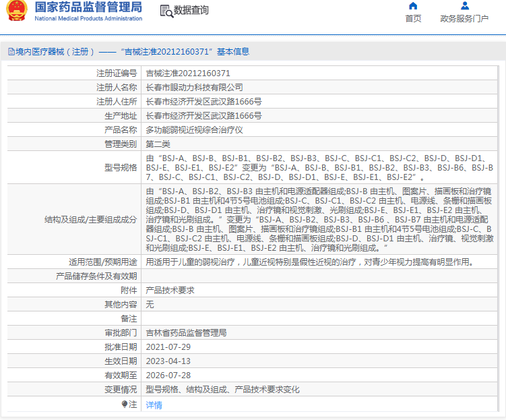This screenshot has width=506, height=420.
Task: Click the 政务服务门户 user icon
Action: pos(465,6)
